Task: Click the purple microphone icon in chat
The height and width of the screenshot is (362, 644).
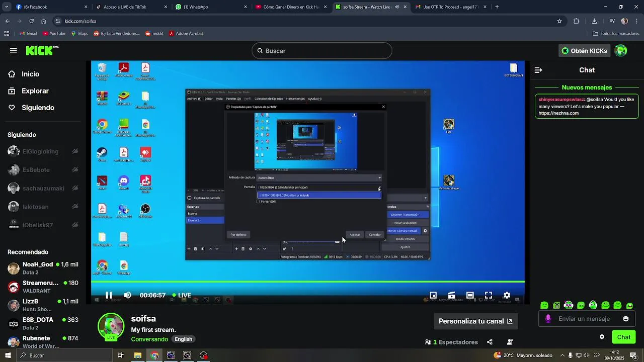Action: (x=548, y=319)
